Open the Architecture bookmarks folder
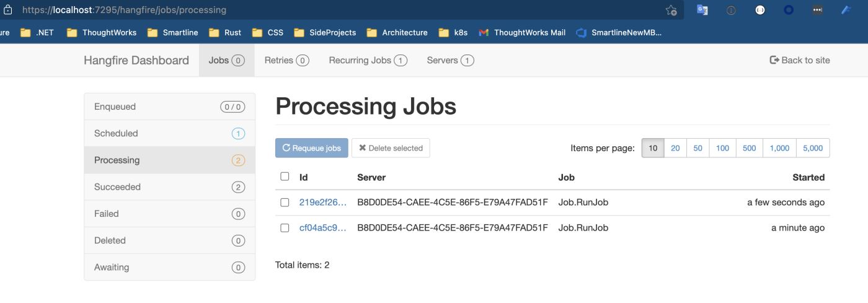The image size is (868, 303). click(x=397, y=33)
